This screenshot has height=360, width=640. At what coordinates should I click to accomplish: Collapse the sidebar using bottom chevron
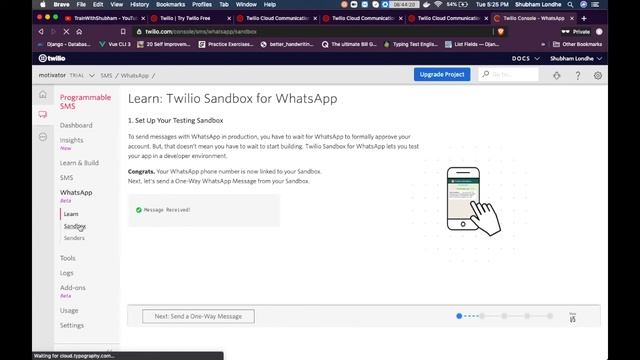[109, 350]
